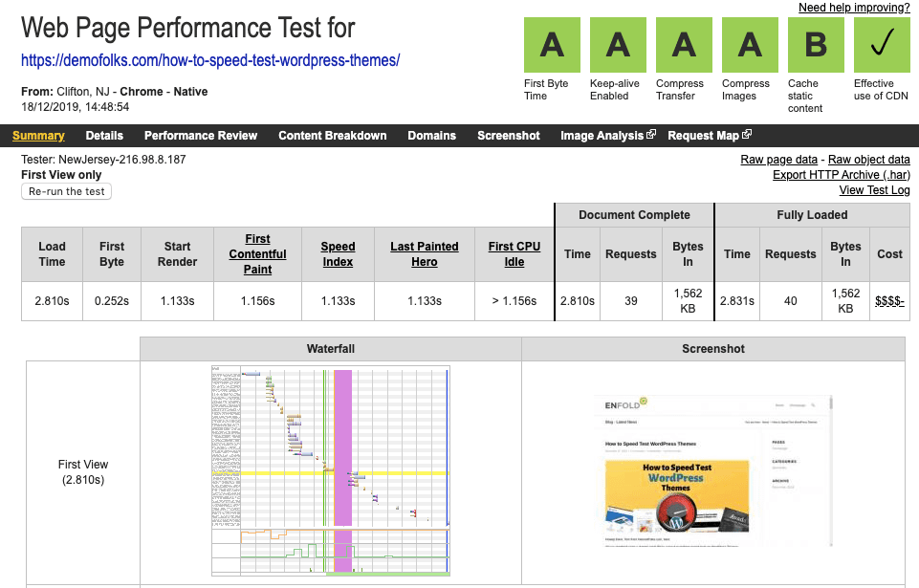
Task: Open the Request Map external tab
Action: 709,136
